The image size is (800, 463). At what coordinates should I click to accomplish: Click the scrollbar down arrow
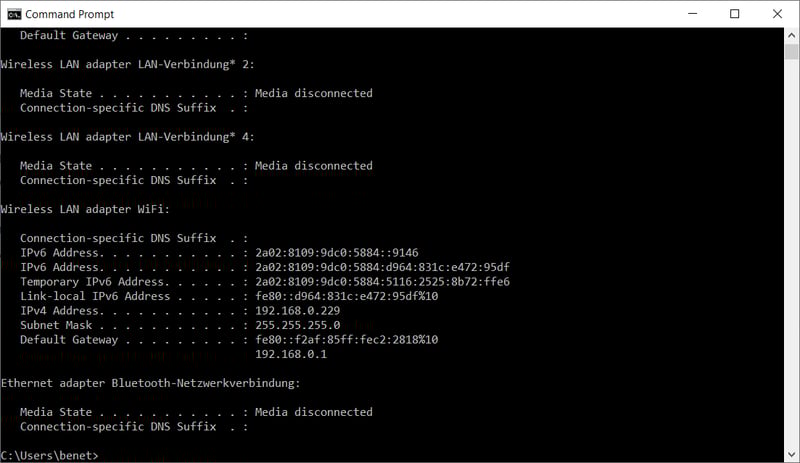point(791,454)
